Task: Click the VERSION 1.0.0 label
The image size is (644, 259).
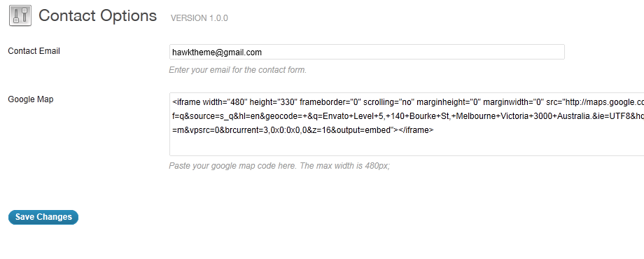Action: [199, 18]
